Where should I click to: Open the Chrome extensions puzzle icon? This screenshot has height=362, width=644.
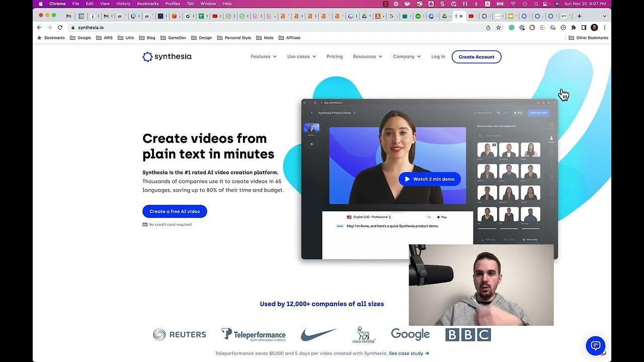click(574, 28)
